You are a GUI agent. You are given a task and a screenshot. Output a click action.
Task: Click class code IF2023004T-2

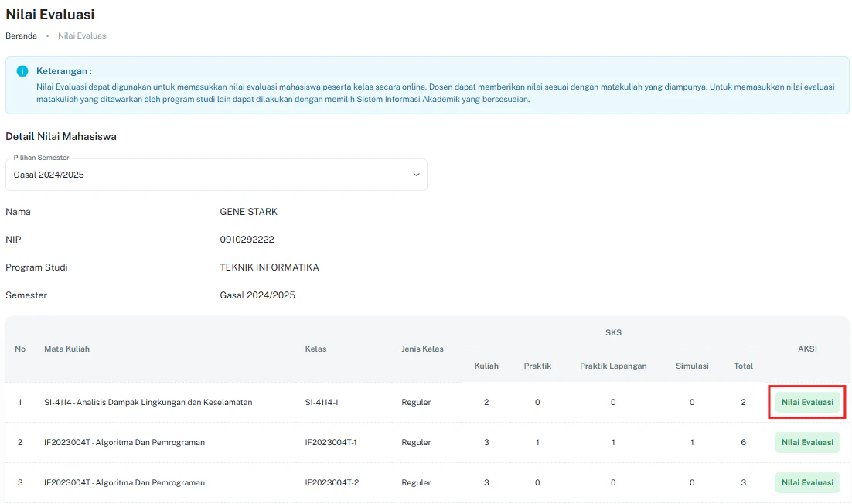point(332,483)
